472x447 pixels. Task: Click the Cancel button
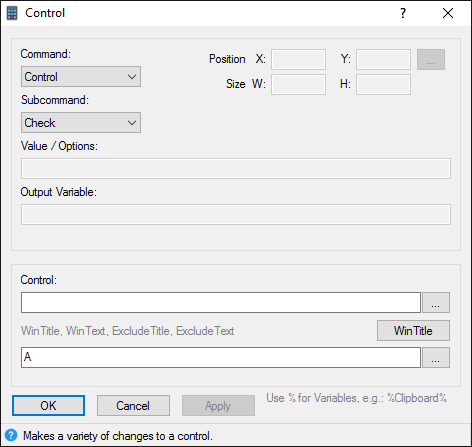click(133, 406)
